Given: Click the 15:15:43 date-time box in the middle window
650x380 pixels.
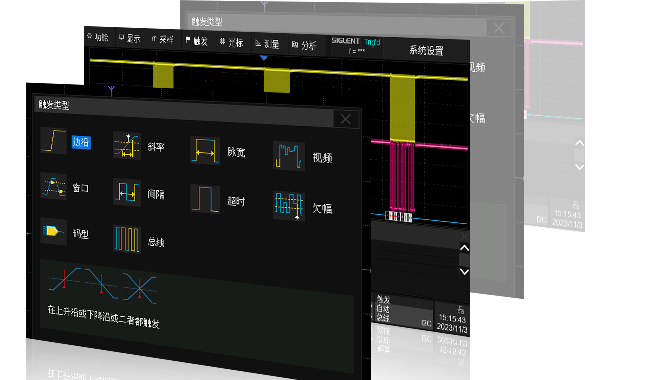Looking at the screenshot, I should (x=452, y=319).
